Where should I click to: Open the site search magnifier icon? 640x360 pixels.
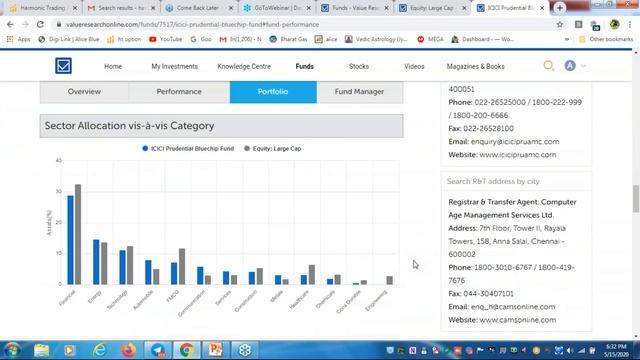[549, 65]
